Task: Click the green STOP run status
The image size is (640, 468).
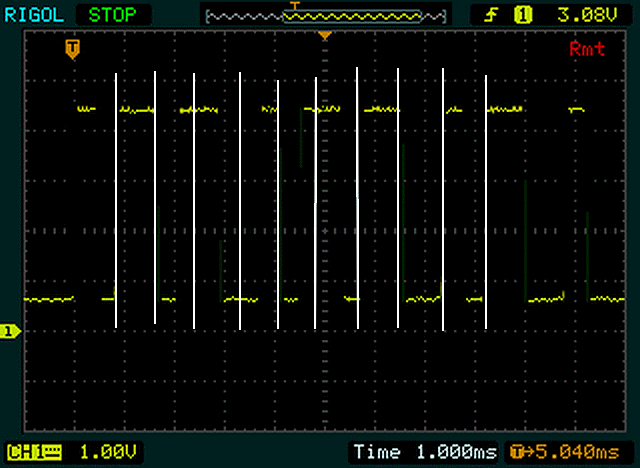Action: tap(112, 15)
